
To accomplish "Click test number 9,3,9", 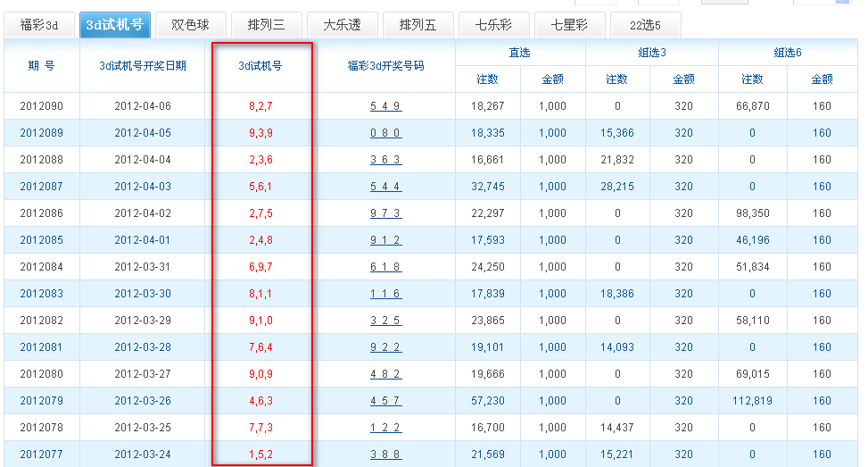I will click(260, 133).
